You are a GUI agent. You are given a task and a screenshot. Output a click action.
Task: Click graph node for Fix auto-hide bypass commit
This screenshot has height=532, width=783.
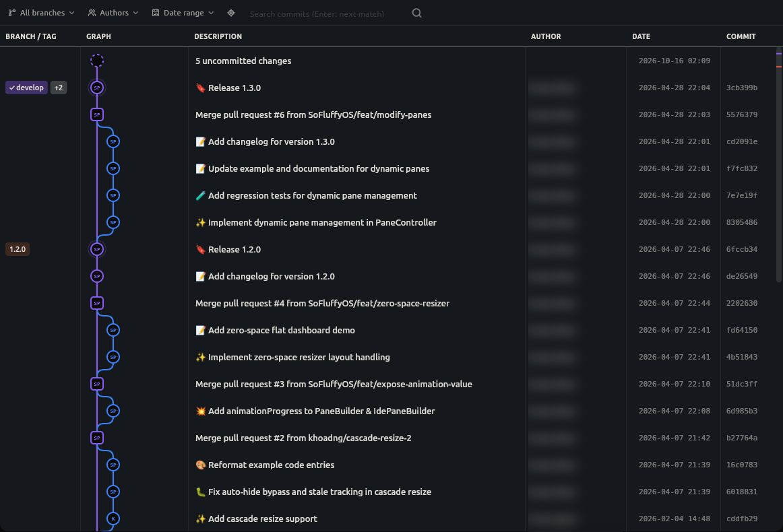click(x=113, y=492)
